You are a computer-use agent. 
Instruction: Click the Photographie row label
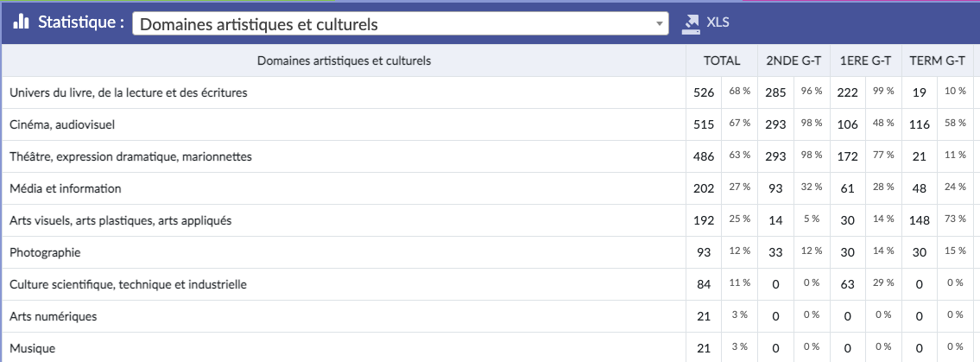click(x=43, y=252)
